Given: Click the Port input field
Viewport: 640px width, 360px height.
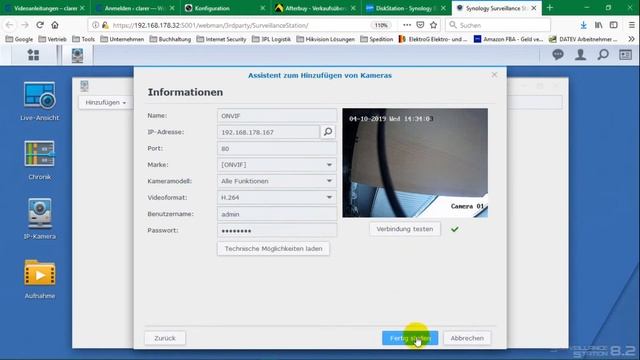Looking at the screenshot, I should coord(277,149).
